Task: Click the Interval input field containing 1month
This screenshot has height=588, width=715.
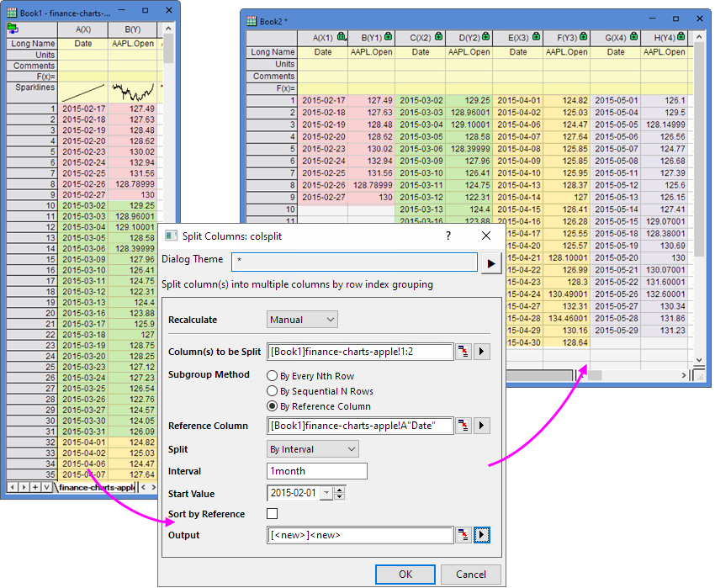Action: (x=316, y=471)
